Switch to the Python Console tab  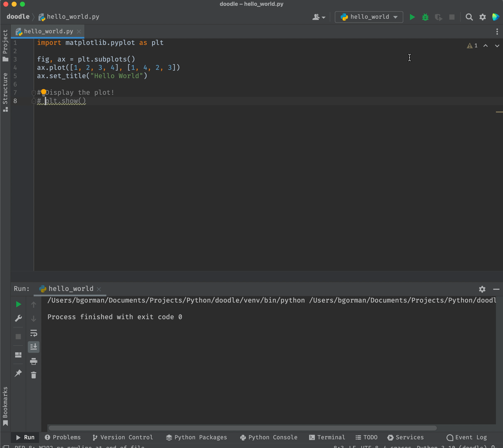(x=269, y=437)
